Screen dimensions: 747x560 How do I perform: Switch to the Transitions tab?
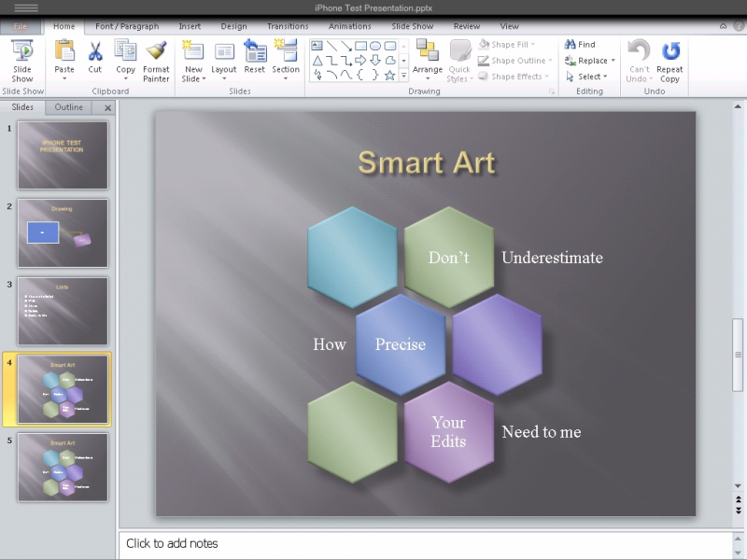point(288,26)
